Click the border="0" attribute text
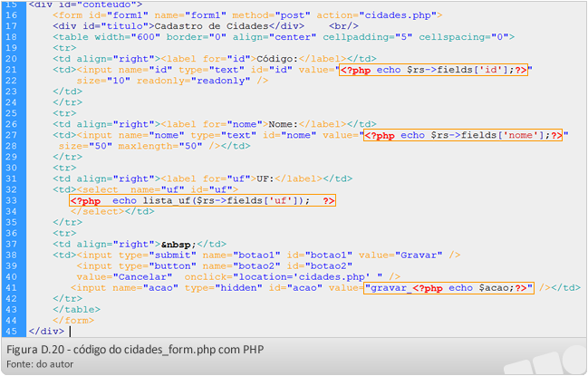Viewport: 588px width, 376px height. coord(196,37)
